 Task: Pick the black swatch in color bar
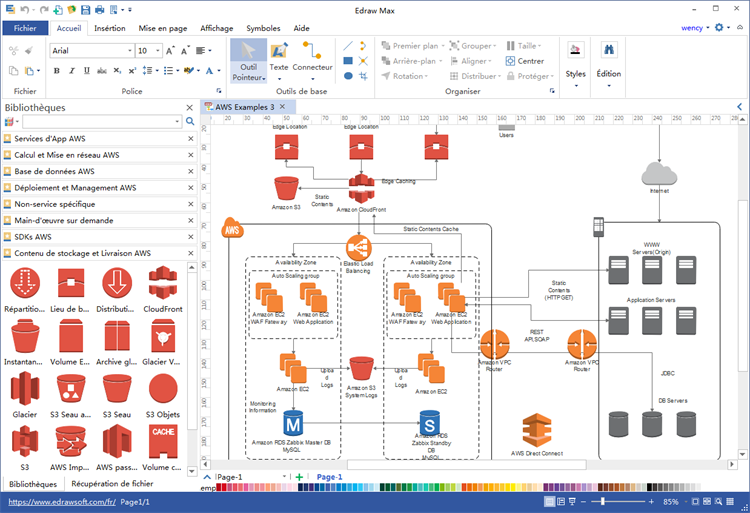(x=650, y=487)
